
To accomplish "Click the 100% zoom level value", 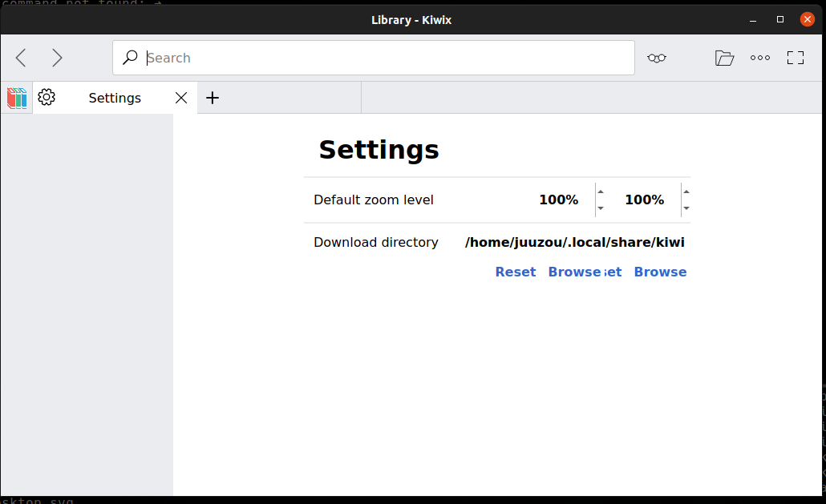I will click(559, 200).
